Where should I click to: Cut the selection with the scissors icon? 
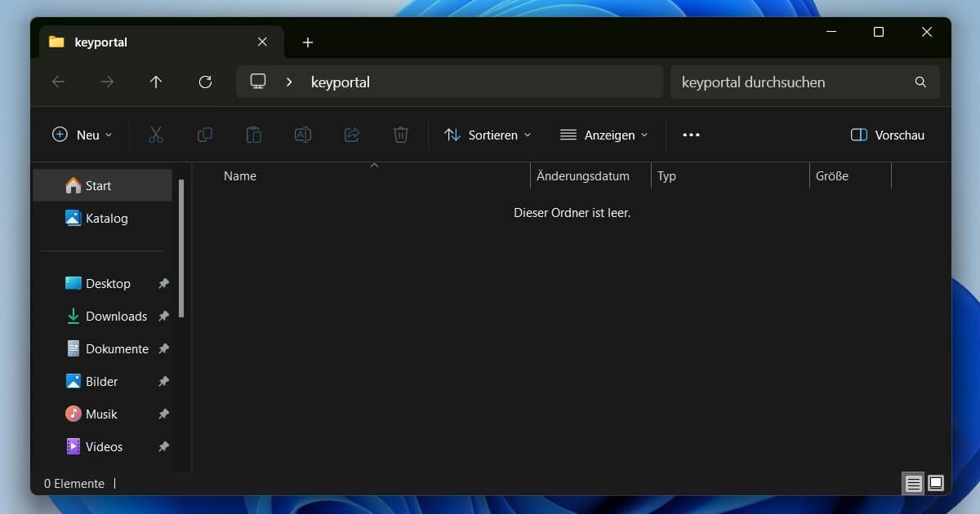(x=156, y=134)
